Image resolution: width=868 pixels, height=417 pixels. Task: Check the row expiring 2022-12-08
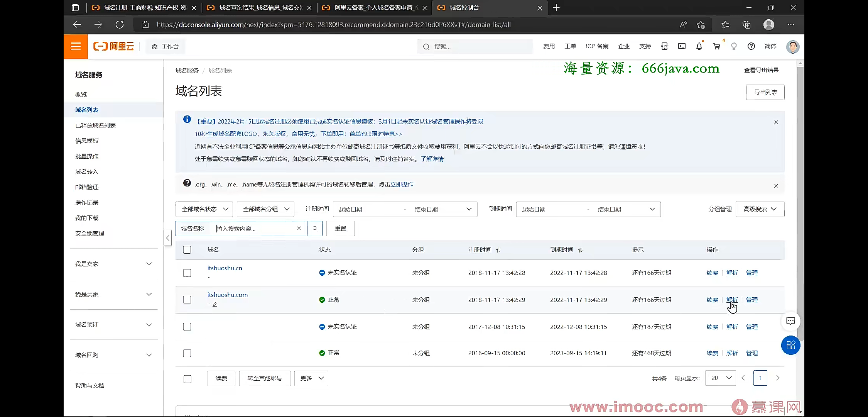point(187,327)
